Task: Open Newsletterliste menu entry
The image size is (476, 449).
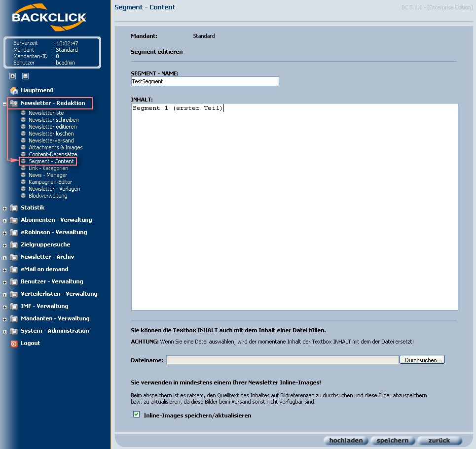Action: pos(46,113)
